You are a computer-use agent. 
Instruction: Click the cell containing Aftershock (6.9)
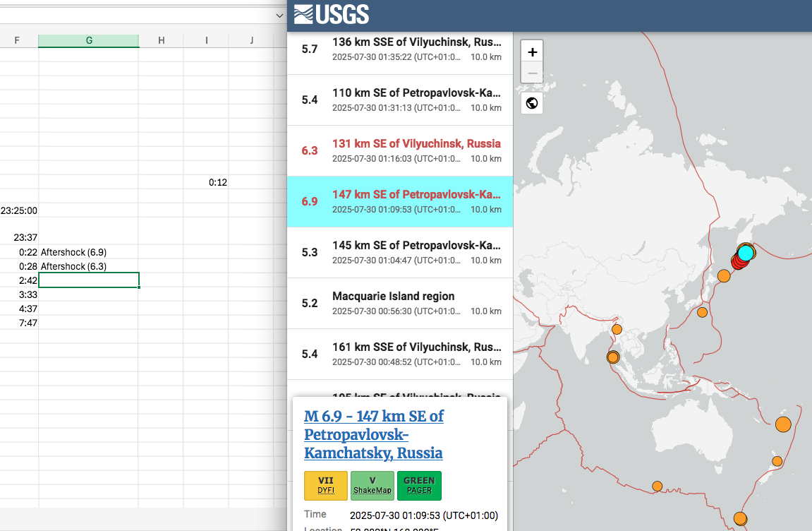pyautogui.click(x=88, y=252)
